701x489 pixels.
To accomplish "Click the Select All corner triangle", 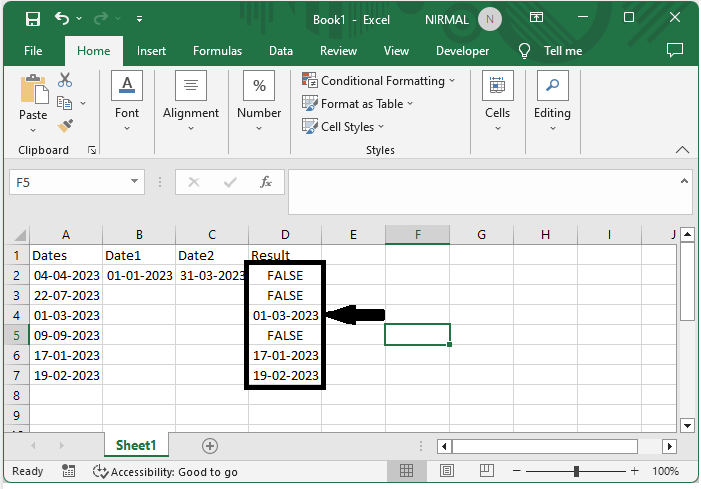I will [20, 235].
